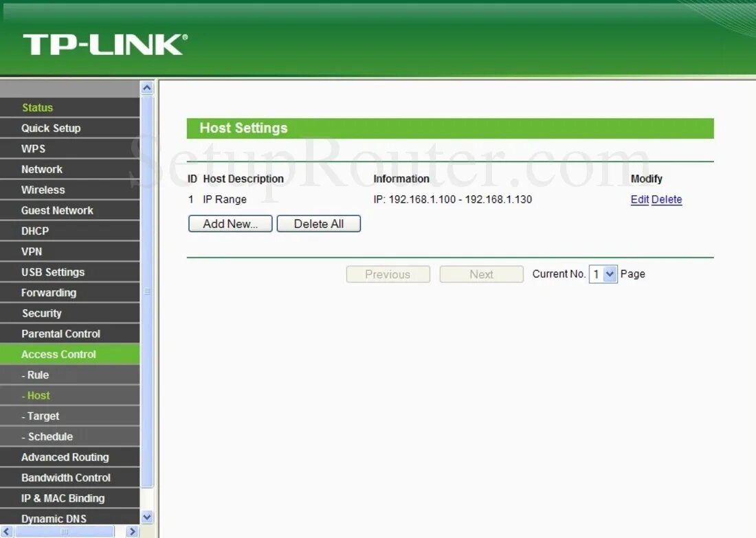Screen dimensions: 756x538
Task: Click the TP-LINK logo
Action: (x=103, y=43)
